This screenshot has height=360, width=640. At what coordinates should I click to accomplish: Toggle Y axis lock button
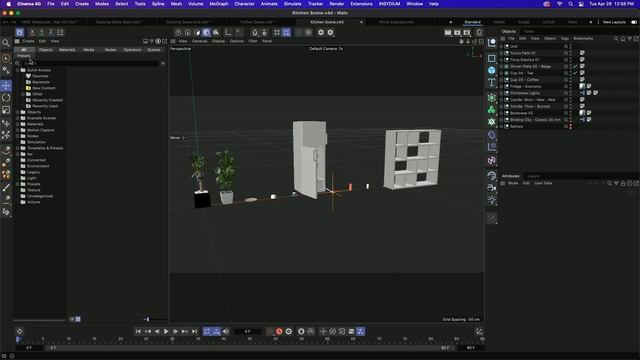[x=42, y=32]
